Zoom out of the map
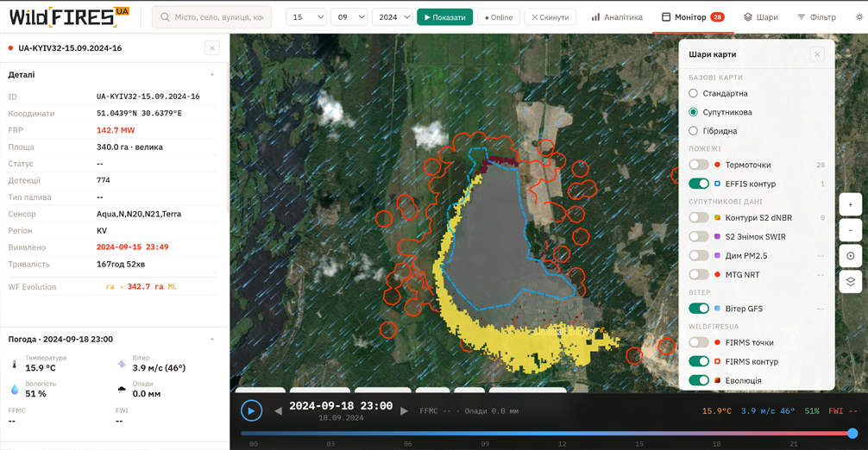The image size is (868, 450). tap(850, 230)
